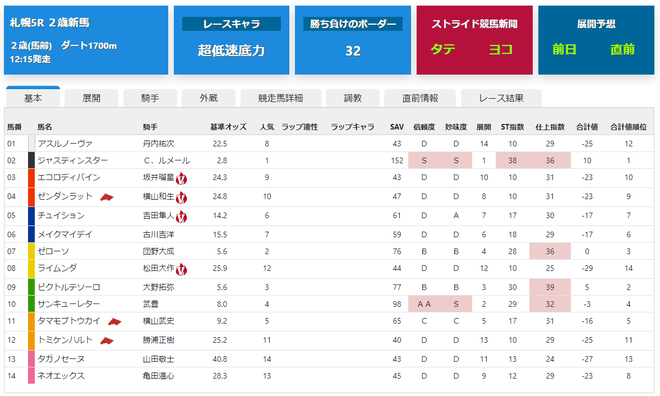Click the 超低速底力 race character value
The image size is (660, 396).
point(232,50)
